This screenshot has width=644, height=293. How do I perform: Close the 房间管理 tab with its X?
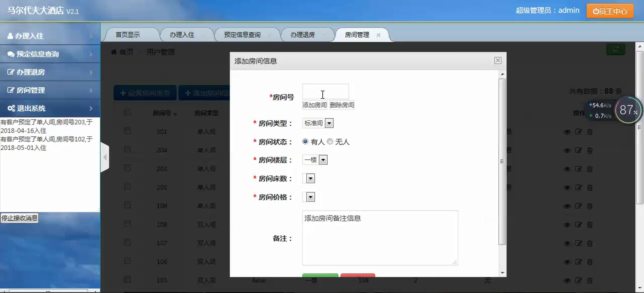click(x=378, y=35)
